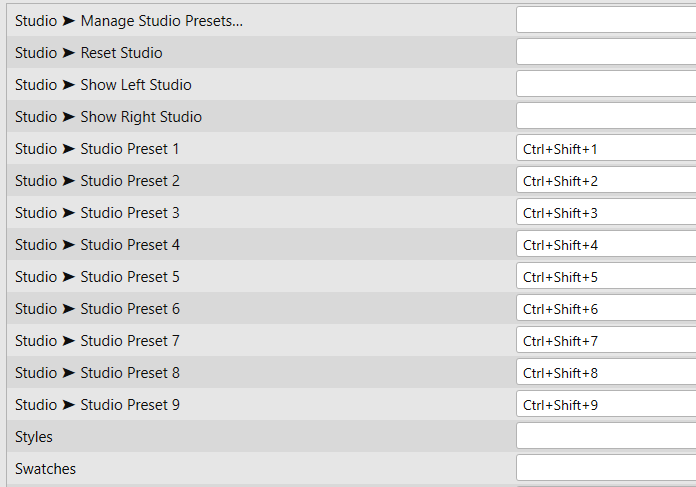
Task: Click the Ctrl+Shift+7 shortcut field
Action: click(606, 341)
